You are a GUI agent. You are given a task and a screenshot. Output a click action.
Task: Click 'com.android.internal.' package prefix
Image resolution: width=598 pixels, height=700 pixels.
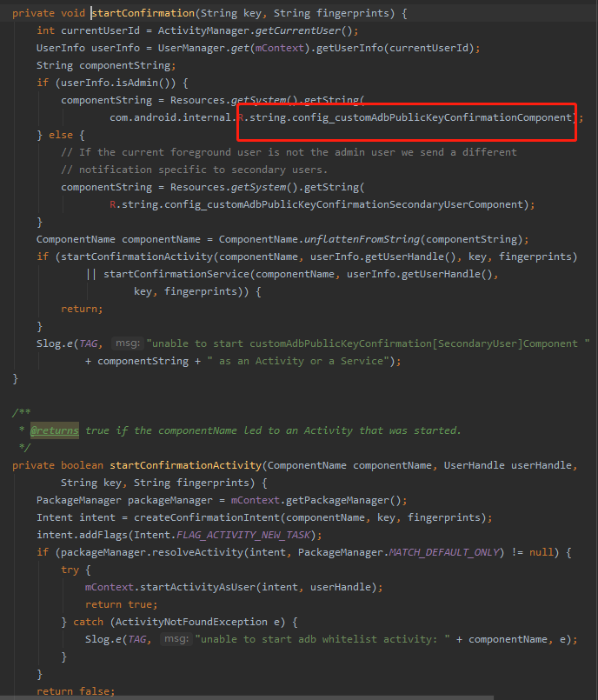[x=173, y=118]
